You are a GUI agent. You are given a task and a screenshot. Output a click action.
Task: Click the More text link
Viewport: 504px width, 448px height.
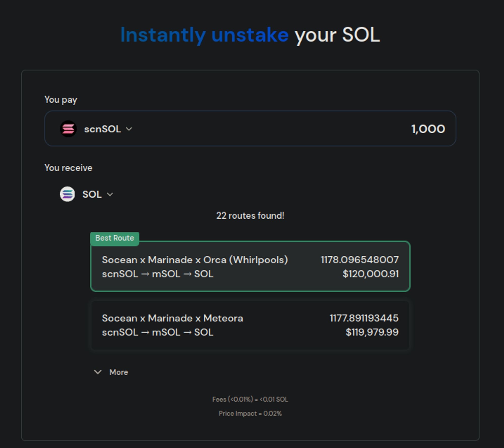[x=119, y=372]
